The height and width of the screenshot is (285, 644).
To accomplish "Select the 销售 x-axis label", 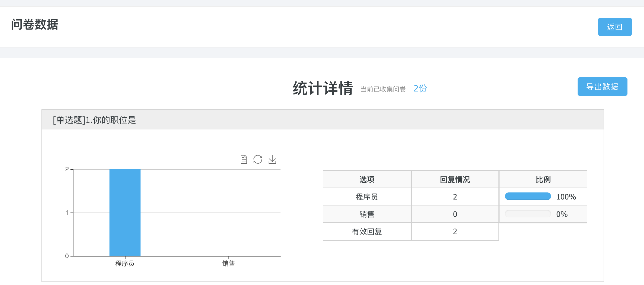I will (x=228, y=263).
